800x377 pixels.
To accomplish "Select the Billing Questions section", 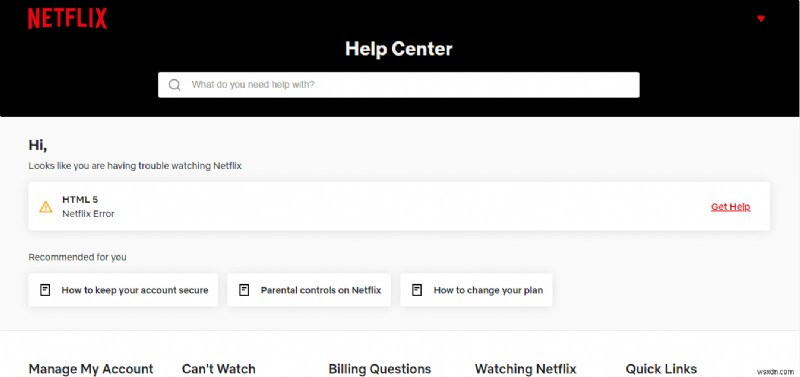I will [380, 369].
